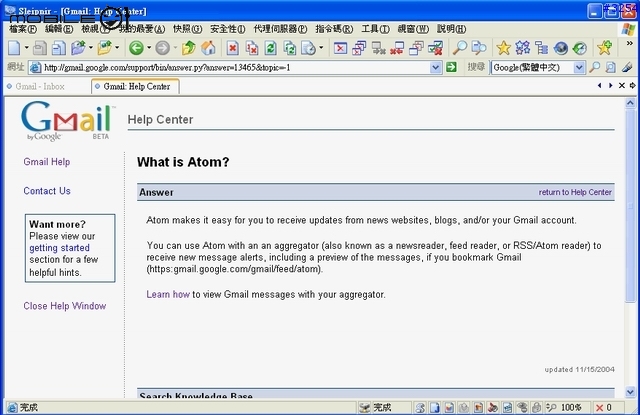Click the Stop all pages icon
This screenshot has height=415, width=640.
click(x=252, y=48)
